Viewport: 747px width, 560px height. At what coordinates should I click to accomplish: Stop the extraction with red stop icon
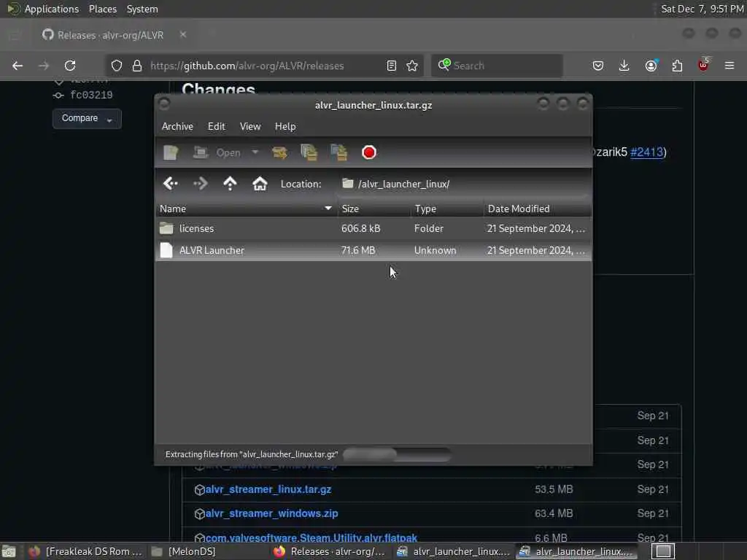[x=368, y=152]
